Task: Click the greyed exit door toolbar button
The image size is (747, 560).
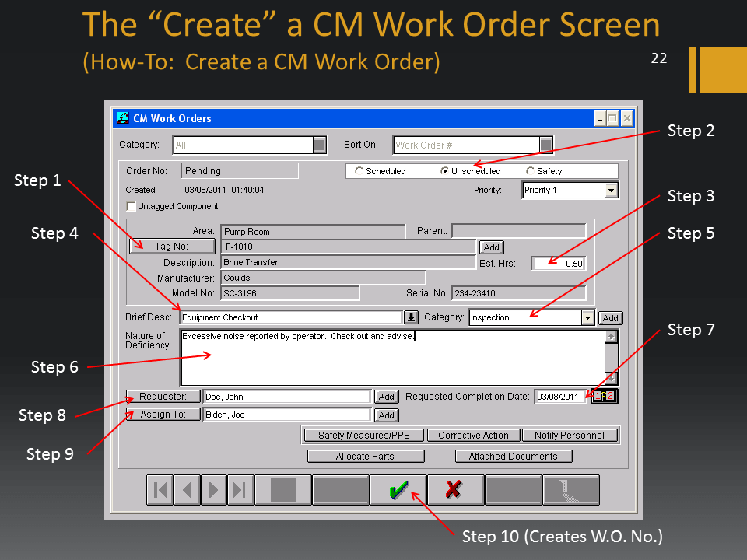Action: pos(570,489)
